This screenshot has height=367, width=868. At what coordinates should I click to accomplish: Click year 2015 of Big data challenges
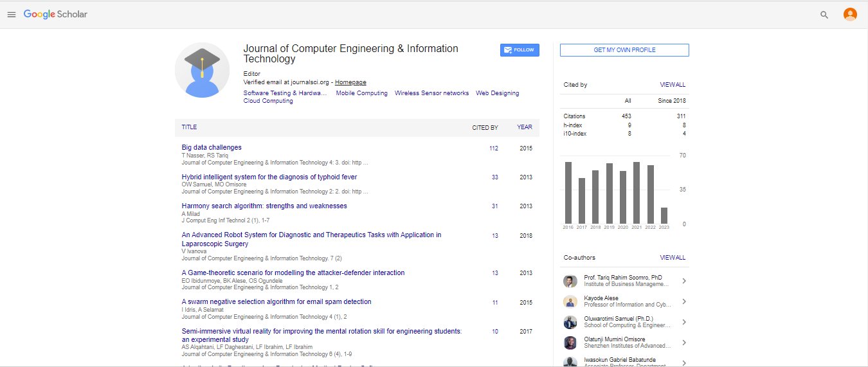click(526, 148)
